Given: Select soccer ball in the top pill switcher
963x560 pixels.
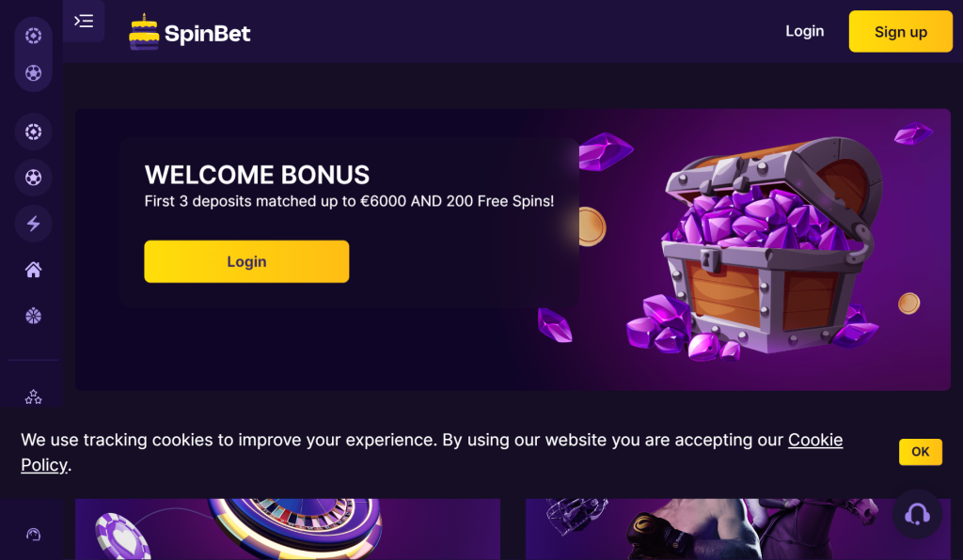Looking at the screenshot, I should pos(34,73).
